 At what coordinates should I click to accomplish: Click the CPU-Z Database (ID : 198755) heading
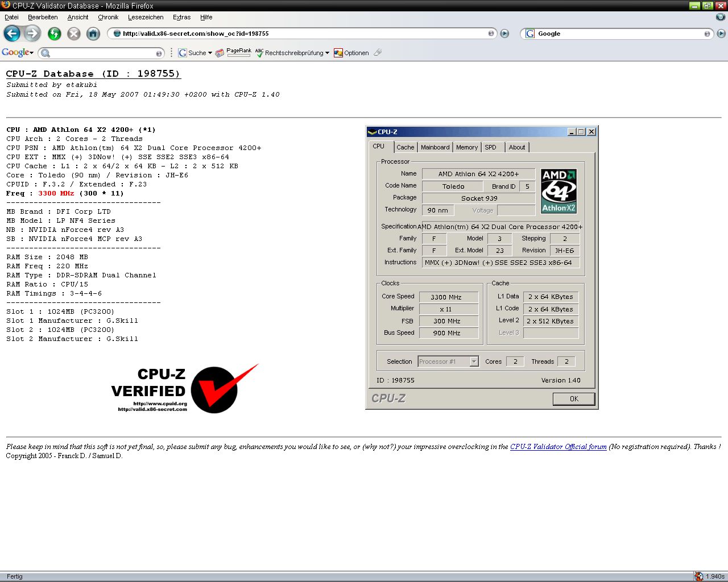tap(93, 74)
